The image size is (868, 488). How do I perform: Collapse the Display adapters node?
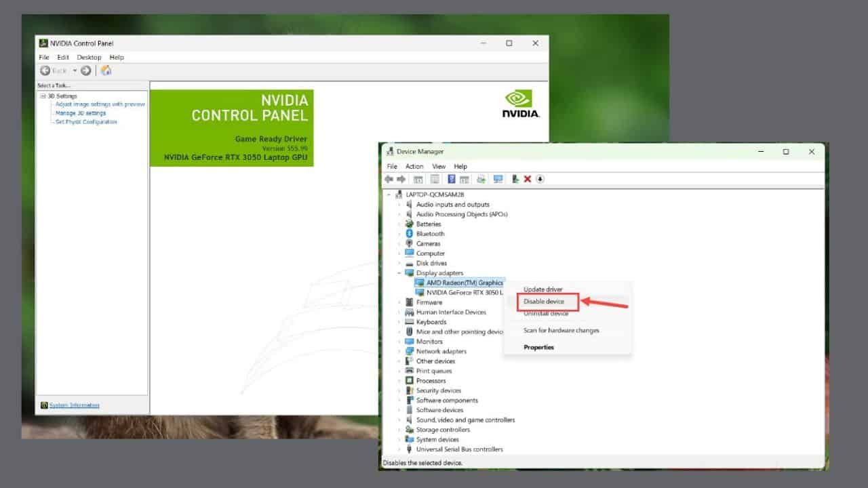click(399, 273)
